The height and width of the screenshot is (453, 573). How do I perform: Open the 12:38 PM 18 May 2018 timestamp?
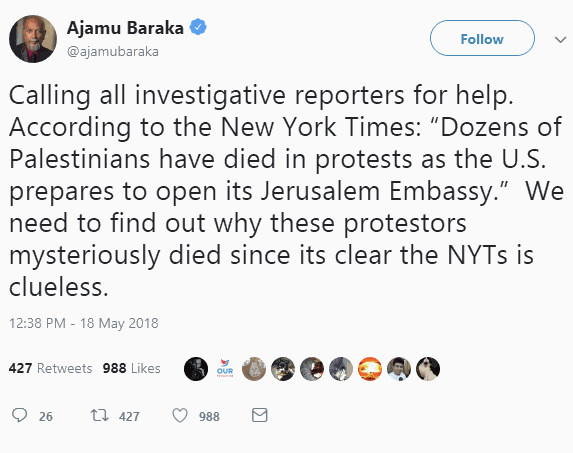coord(84,323)
